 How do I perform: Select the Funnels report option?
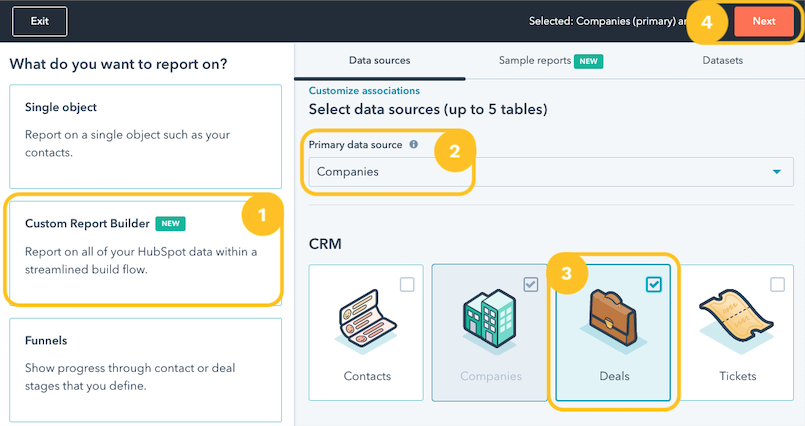point(145,370)
